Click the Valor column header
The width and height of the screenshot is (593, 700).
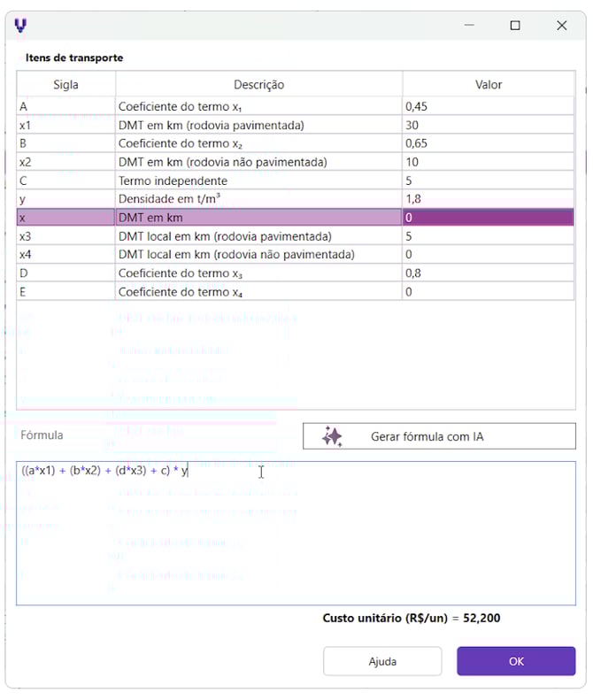click(x=489, y=85)
